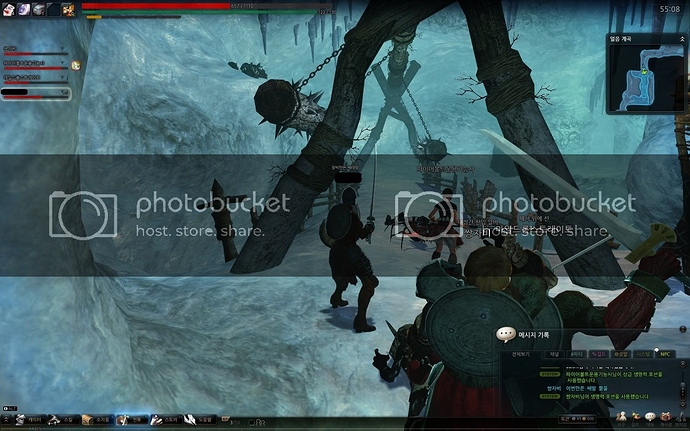This screenshot has width=690, height=431.
Task: Collapse the message log panel round button
Action: 683,329
